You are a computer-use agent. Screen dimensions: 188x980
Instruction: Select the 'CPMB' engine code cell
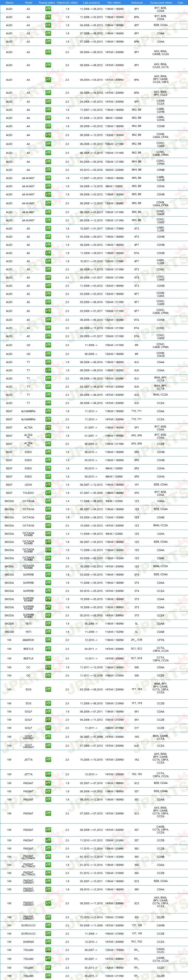(161, 170)
